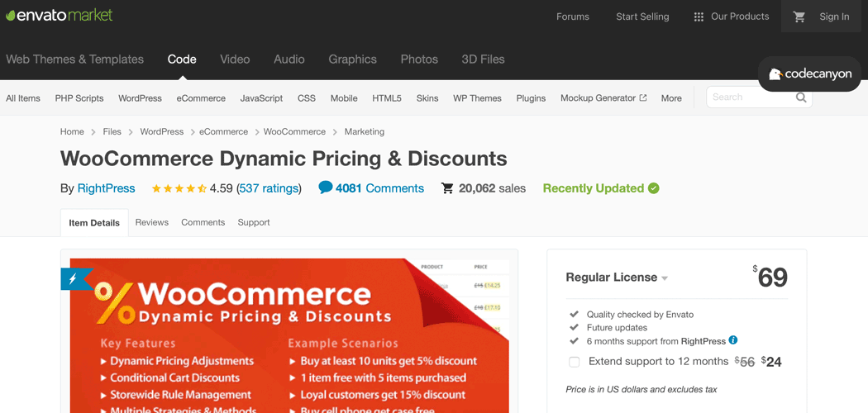This screenshot has height=413, width=868.
Task: Click the search magnifier icon
Action: click(x=801, y=97)
